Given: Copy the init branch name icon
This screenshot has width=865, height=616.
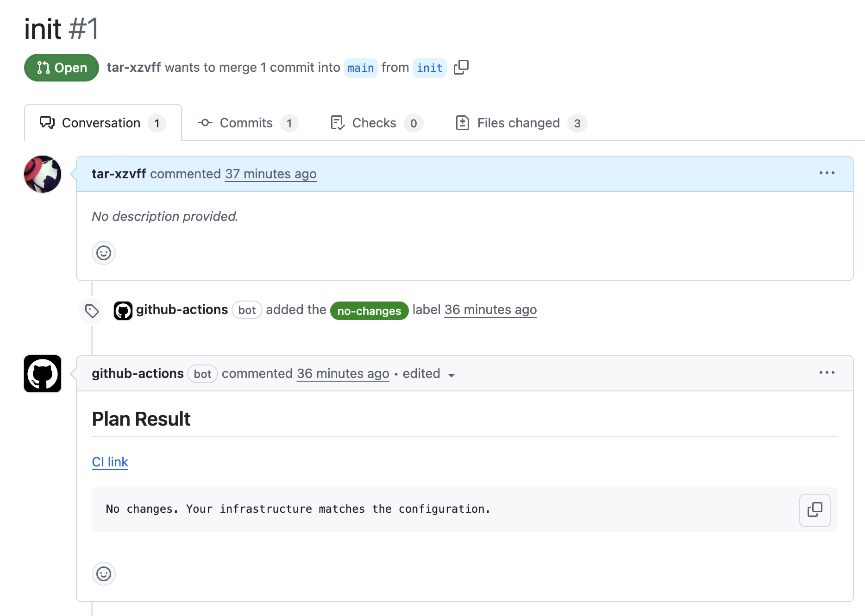Looking at the screenshot, I should 461,68.
